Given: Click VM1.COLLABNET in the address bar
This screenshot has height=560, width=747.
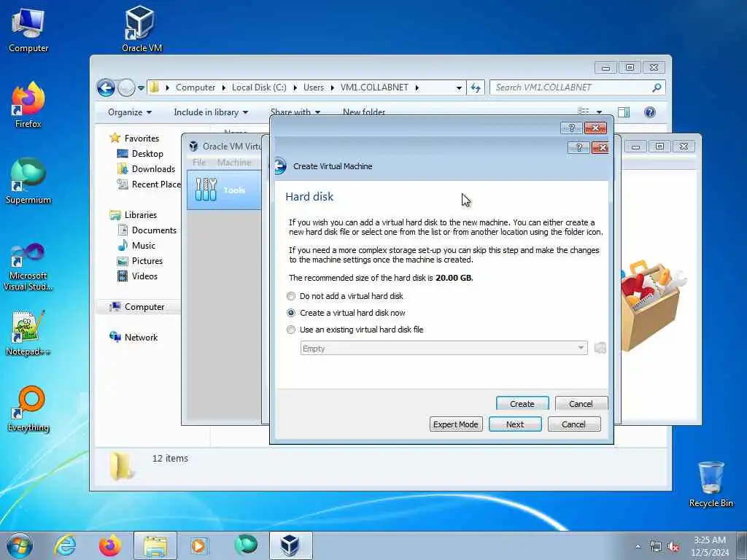Looking at the screenshot, I should point(374,87).
